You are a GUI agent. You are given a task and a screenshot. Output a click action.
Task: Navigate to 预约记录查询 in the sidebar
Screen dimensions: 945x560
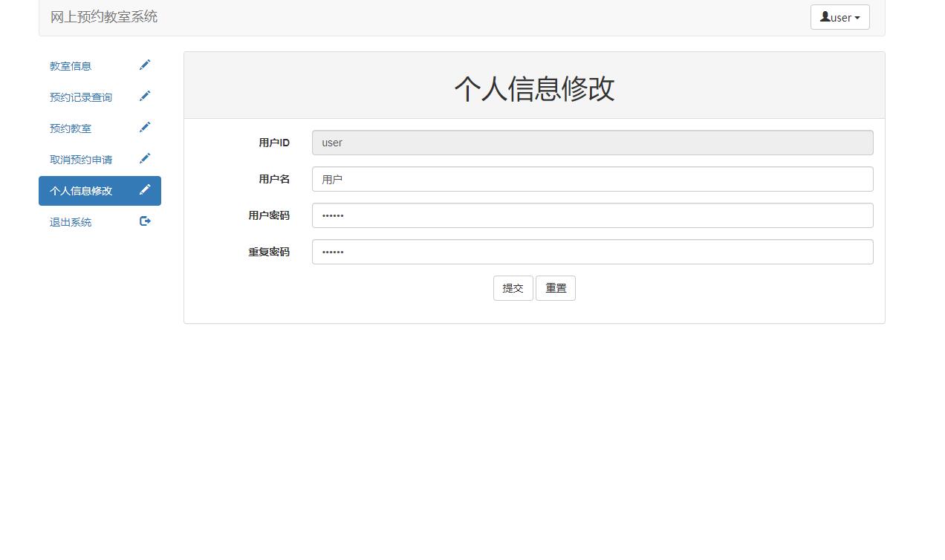pyautogui.click(x=79, y=97)
